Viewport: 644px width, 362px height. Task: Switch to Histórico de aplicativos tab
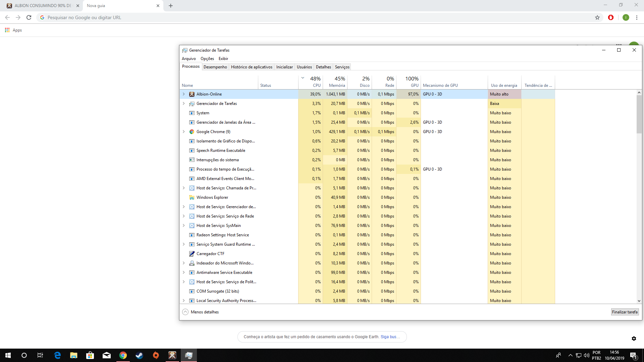click(252, 67)
